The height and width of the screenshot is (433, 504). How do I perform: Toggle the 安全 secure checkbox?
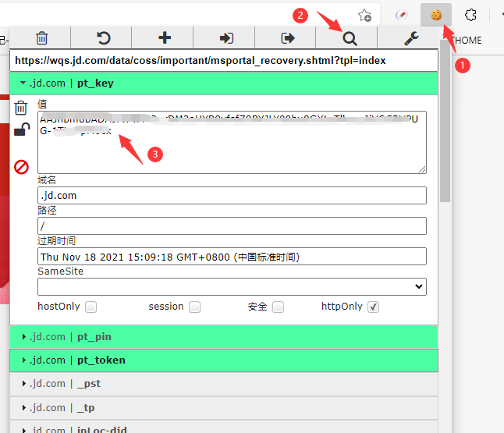click(x=278, y=307)
